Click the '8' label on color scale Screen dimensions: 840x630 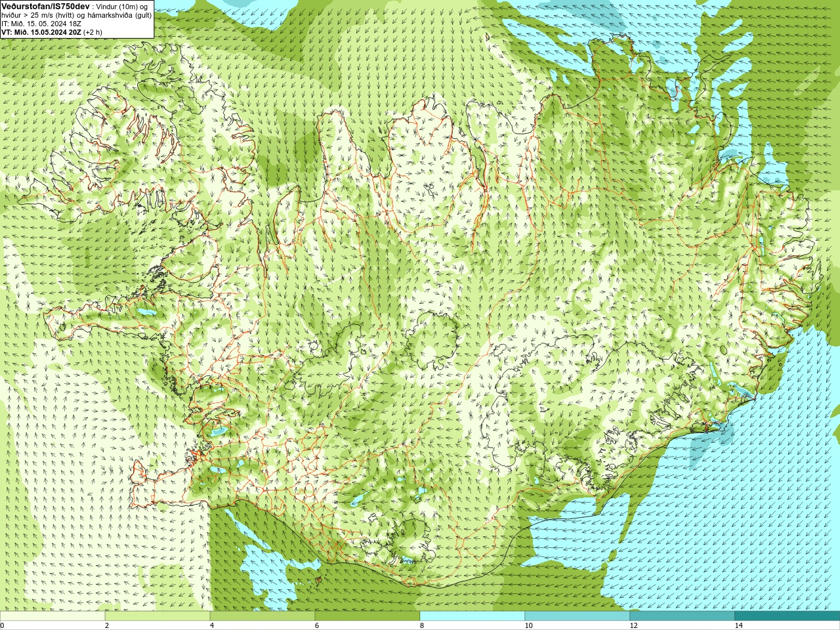click(422, 625)
